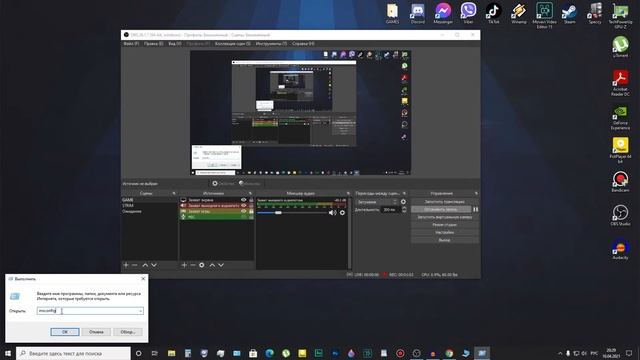Open the Messenger desktop shortcut
Image resolution: width=640 pixels, height=360 pixels.
click(x=442, y=13)
